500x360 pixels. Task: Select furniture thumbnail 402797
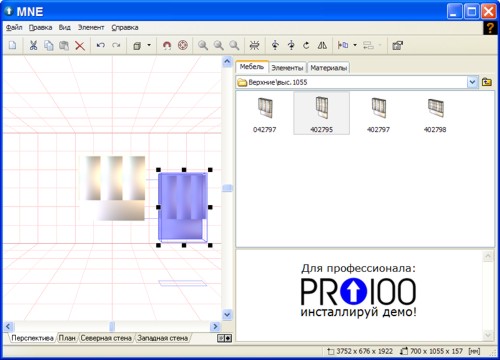click(378, 114)
